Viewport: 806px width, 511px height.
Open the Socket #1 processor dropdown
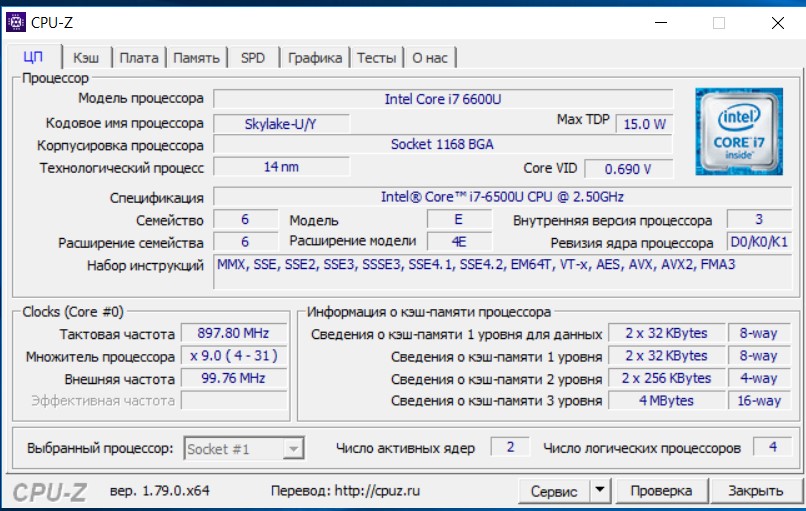244,449
